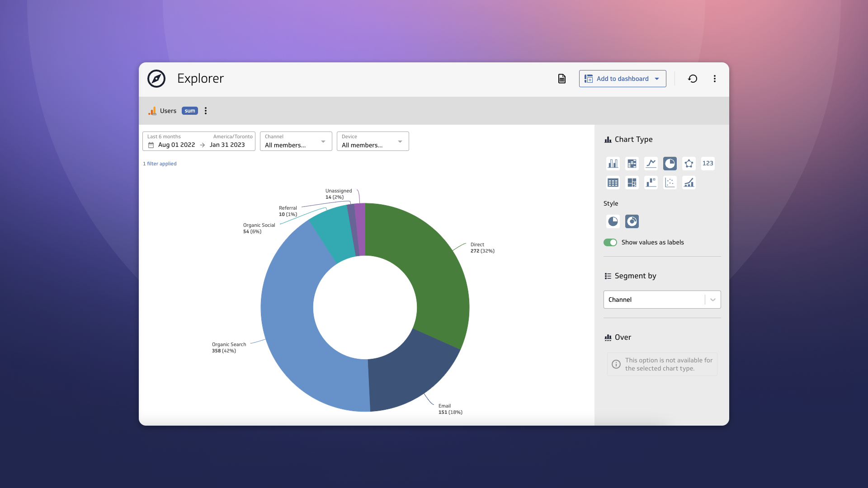Open the three-dot menu next to Users
The width and height of the screenshot is (868, 488).
click(206, 111)
